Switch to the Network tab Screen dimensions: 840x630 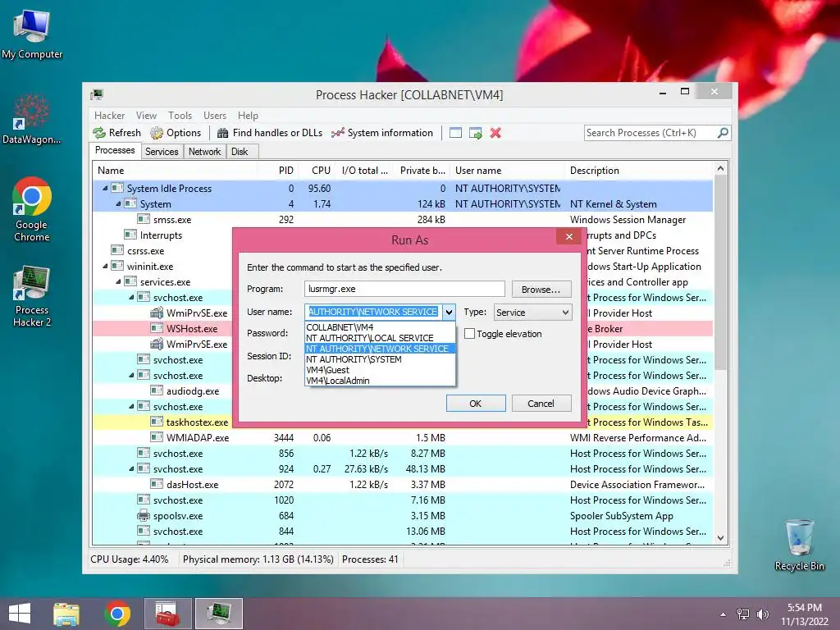pos(204,152)
